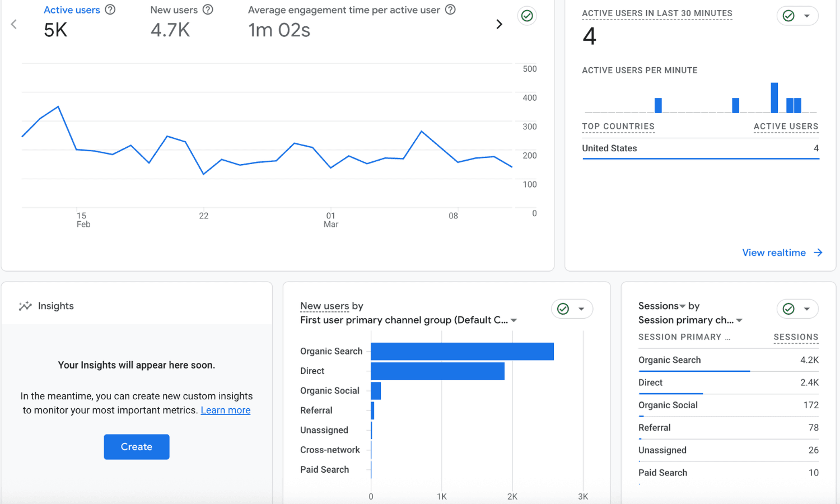Click the left chevron beside the metric cards
Screen dimensions: 840x504
(13, 24)
